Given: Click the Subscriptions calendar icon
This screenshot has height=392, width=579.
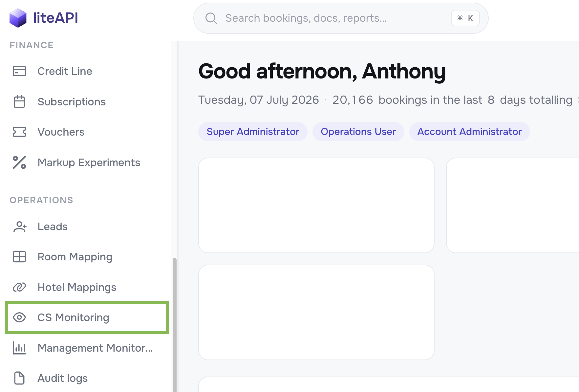Looking at the screenshot, I should tap(19, 101).
